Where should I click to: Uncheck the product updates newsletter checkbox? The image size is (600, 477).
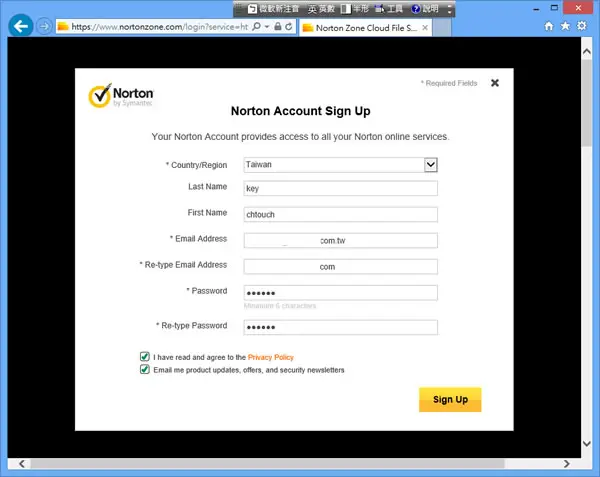tap(145, 370)
